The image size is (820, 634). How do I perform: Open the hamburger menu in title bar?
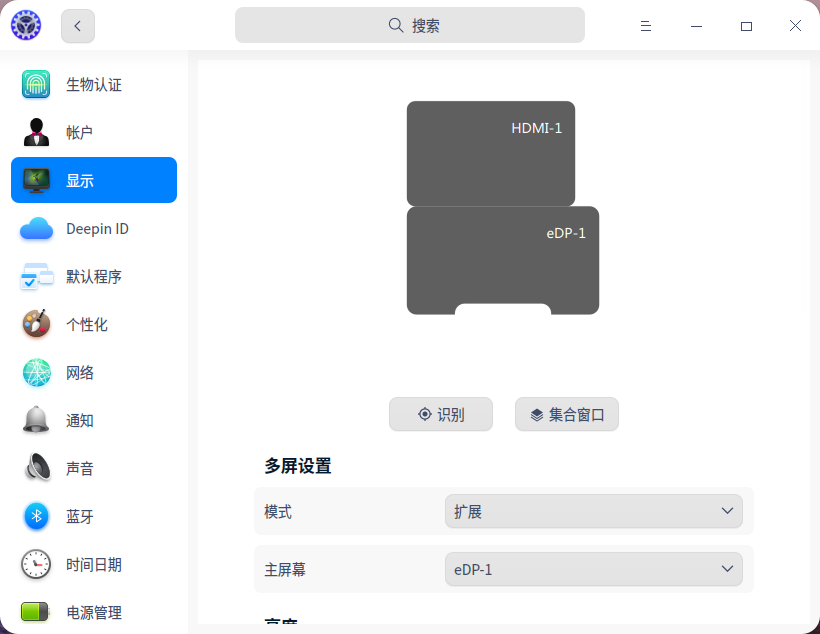click(x=646, y=25)
